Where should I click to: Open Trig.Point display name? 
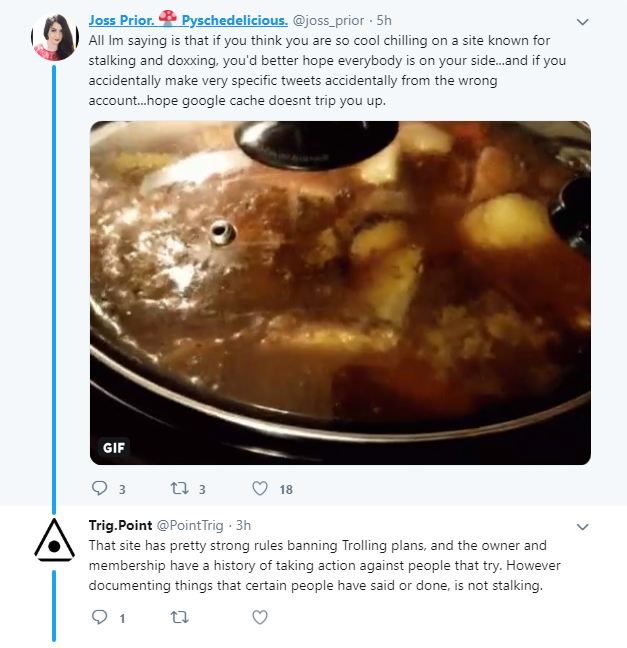pos(120,525)
